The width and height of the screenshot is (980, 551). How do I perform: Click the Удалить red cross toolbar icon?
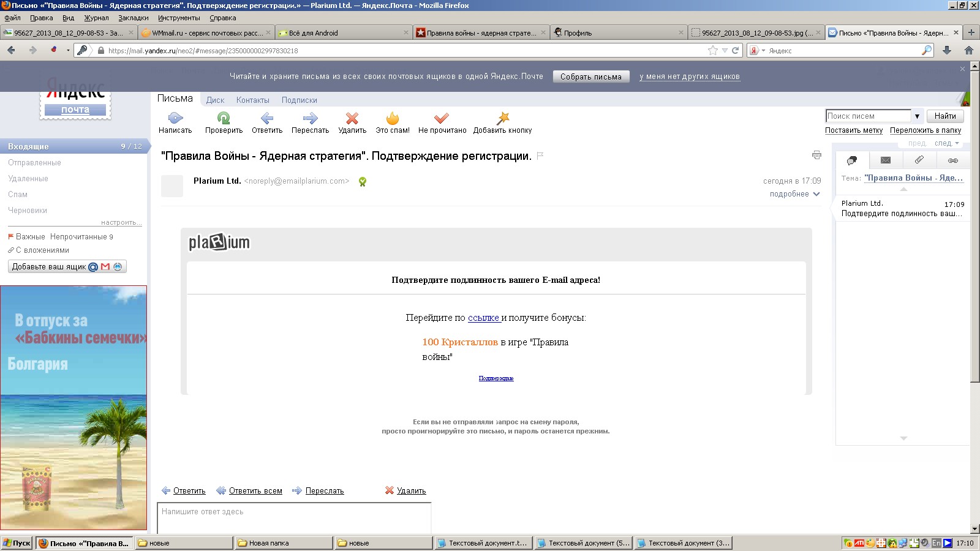click(352, 118)
